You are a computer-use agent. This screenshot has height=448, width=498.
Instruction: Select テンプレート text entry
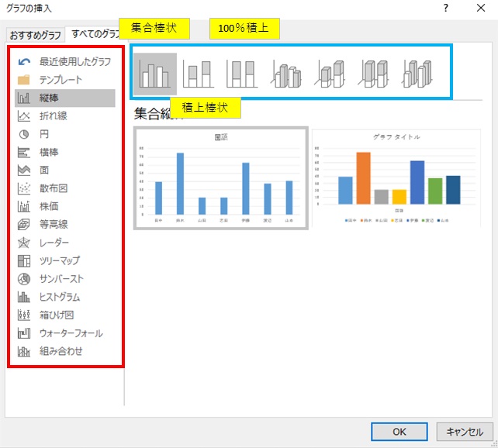click(x=61, y=80)
